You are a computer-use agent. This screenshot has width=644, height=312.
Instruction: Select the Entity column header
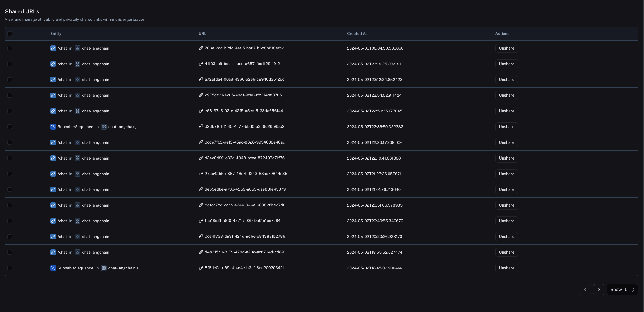tap(56, 34)
